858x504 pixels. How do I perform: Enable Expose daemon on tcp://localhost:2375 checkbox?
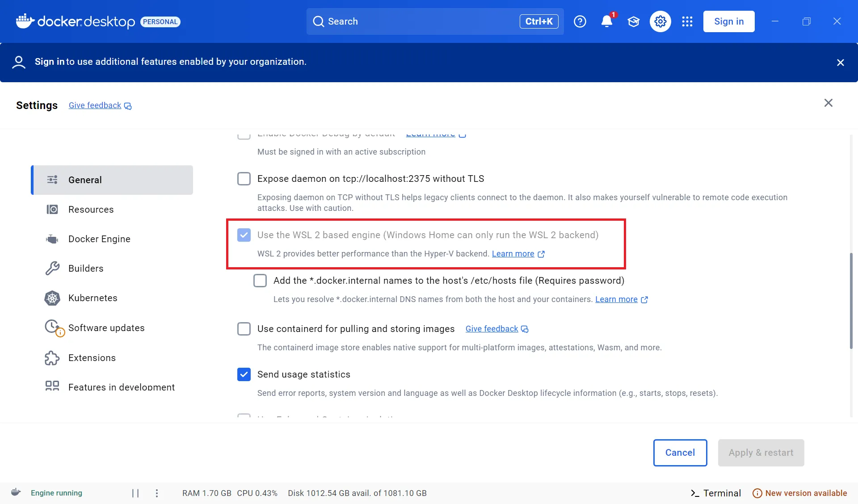click(244, 179)
